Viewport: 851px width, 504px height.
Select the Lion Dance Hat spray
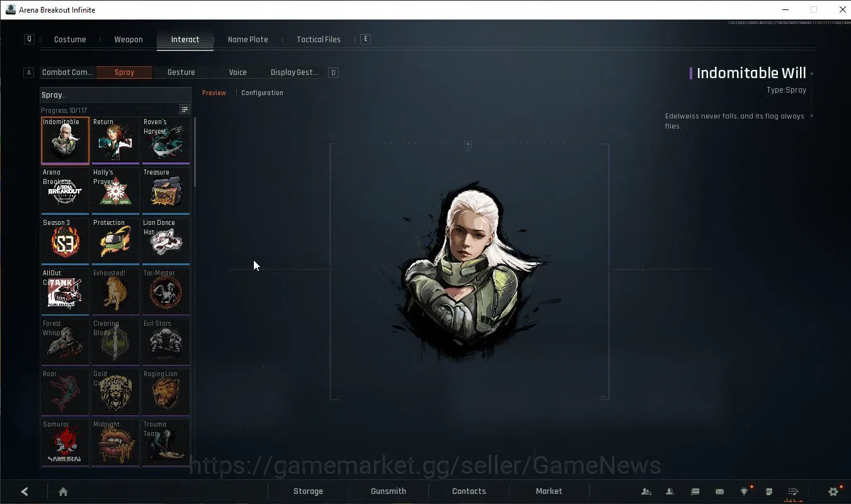coord(166,241)
